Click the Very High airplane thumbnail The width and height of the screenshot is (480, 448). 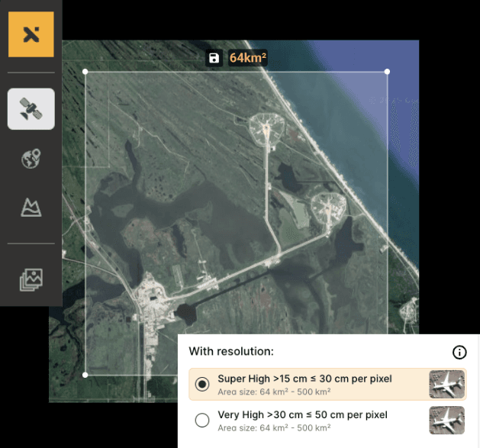tap(446, 421)
